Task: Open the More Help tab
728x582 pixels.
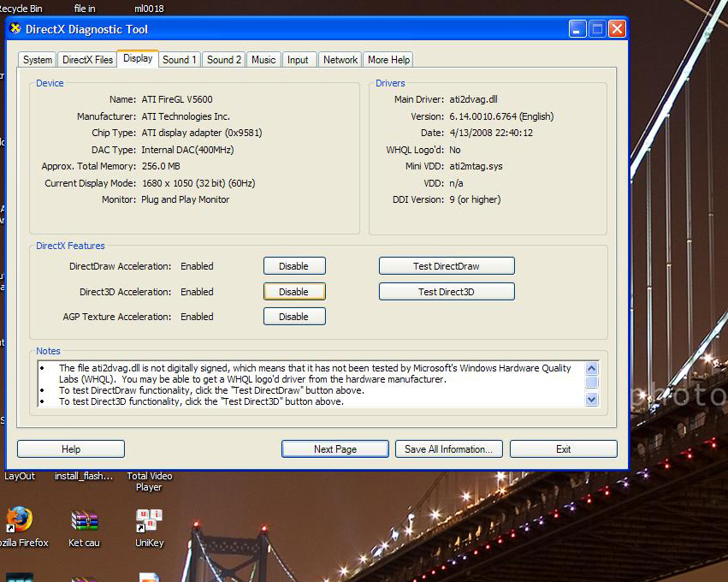Action: coord(388,60)
